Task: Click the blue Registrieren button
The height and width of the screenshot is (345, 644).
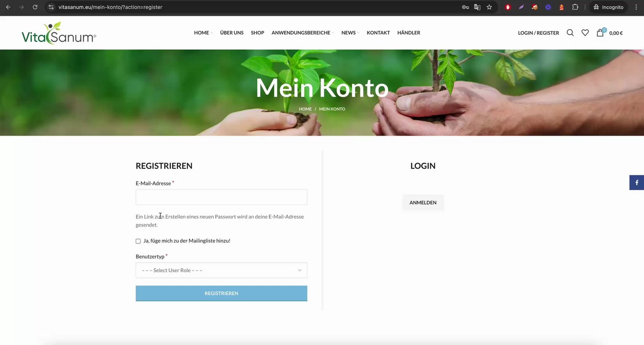Action: point(221,293)
